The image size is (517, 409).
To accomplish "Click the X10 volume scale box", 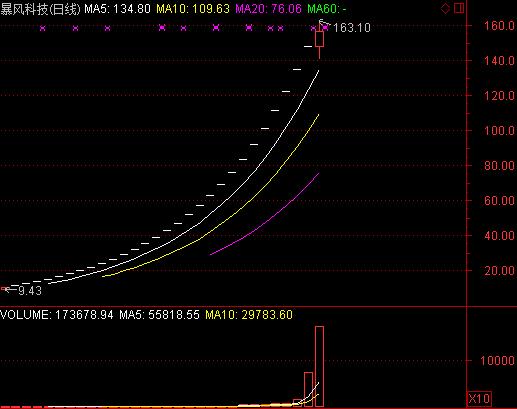I will 479,399.
